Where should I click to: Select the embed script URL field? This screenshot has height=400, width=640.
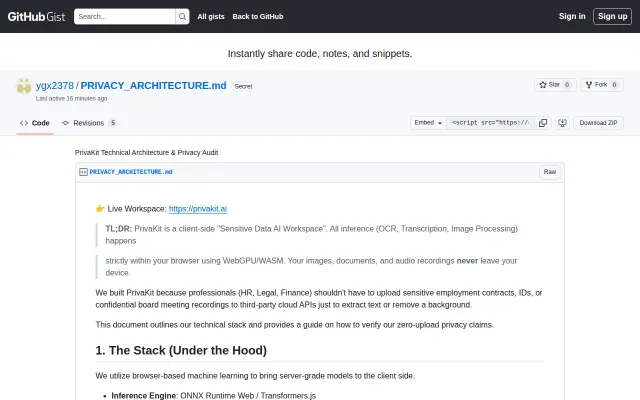coord(490,123)
